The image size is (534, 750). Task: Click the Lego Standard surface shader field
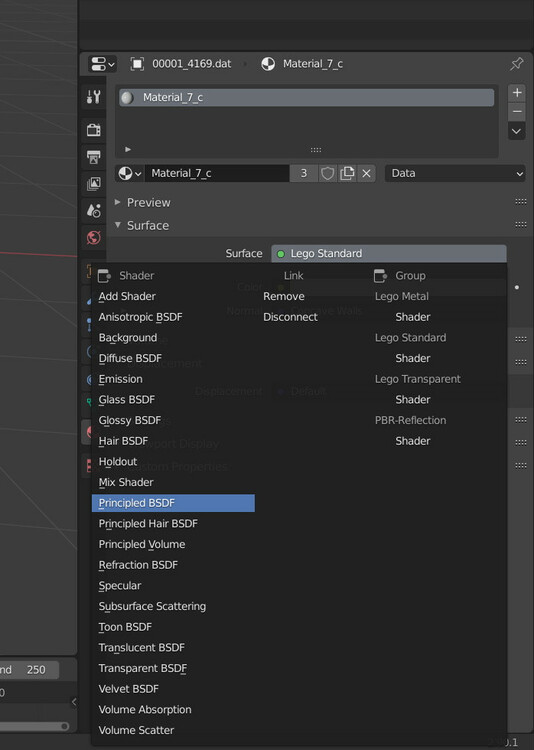click(x=389, y=254)
